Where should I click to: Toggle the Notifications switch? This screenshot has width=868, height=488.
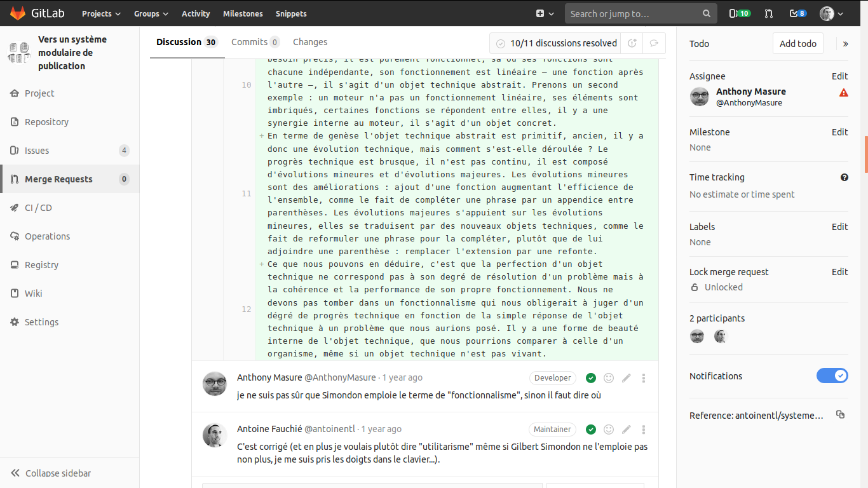coord(832,376)
